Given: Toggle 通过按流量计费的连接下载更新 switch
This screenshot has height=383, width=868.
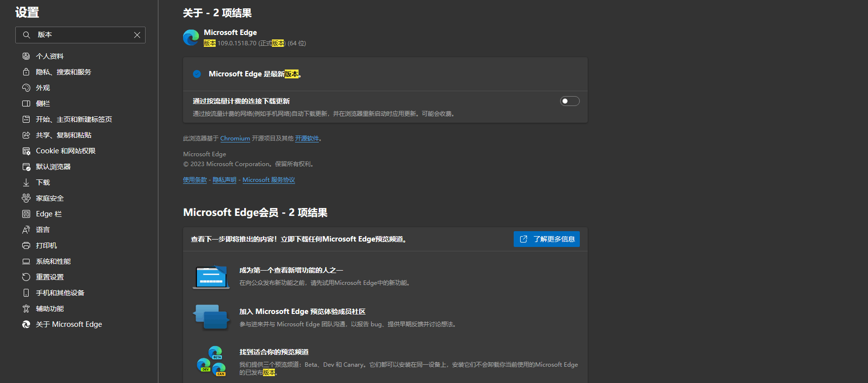Looking at the screenshot, I should tap(569, 101).
